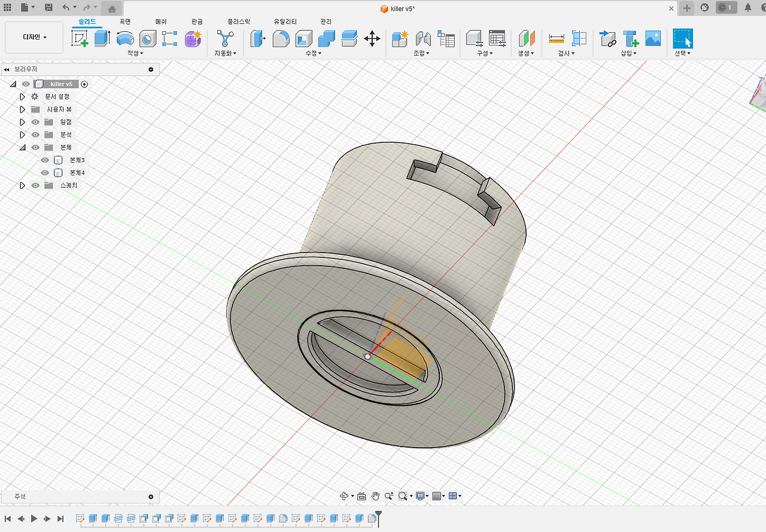Select the Fillet tool icon
766x532 pixels.
(x=281, y=39)
